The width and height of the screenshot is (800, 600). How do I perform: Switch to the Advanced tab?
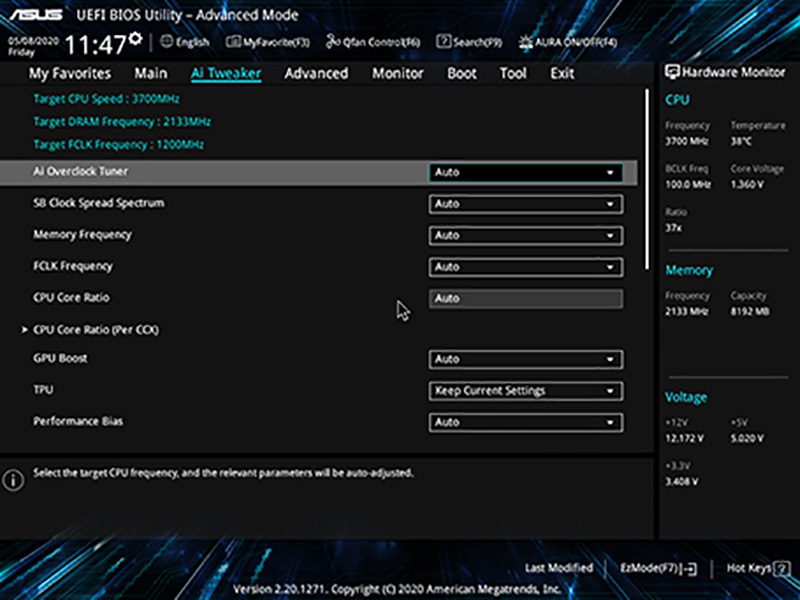tap(316, 73)
